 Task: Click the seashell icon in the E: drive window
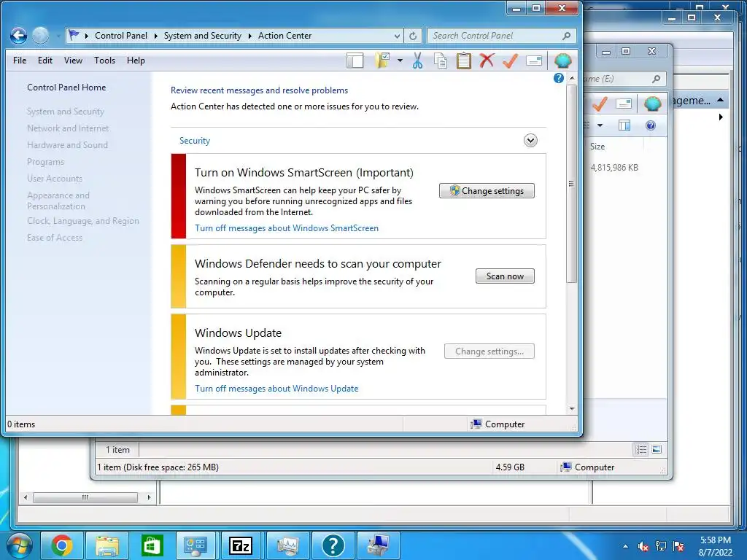pos(652,104)
